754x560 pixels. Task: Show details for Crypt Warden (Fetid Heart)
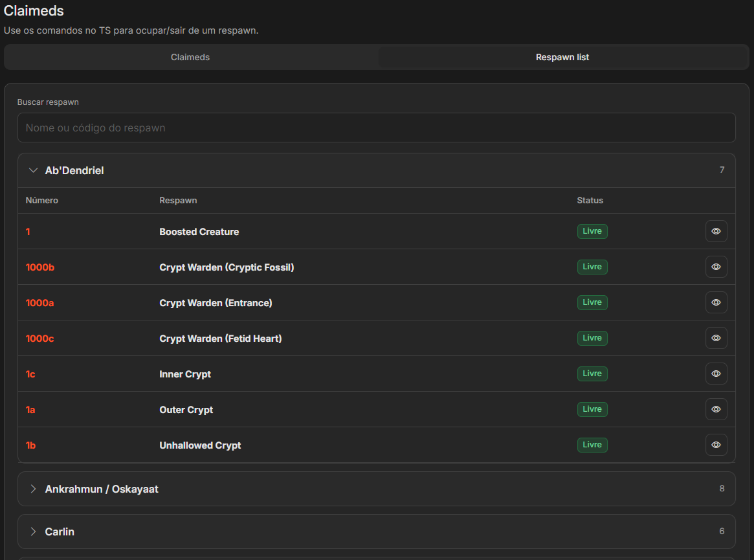click(x=716, y=338)
